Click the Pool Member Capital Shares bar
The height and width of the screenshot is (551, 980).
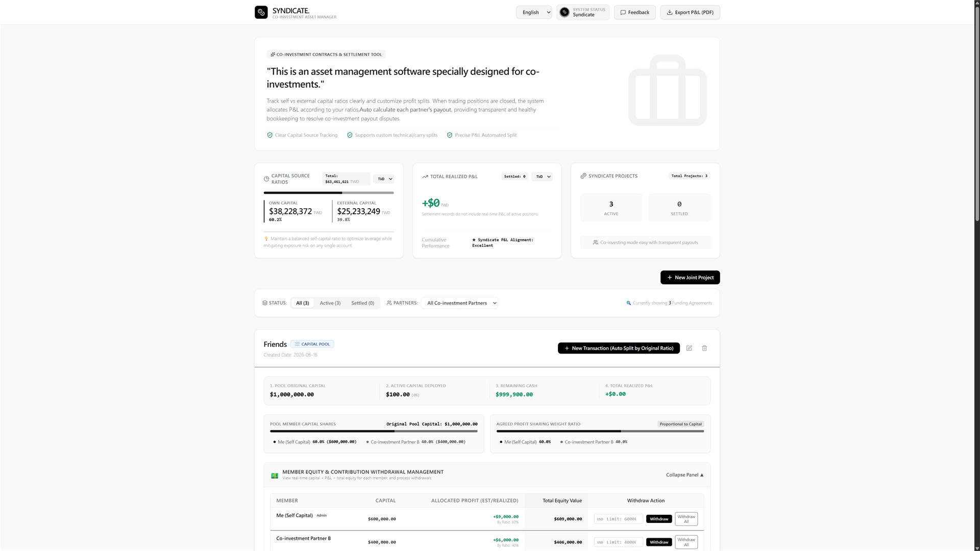[374, 432]
